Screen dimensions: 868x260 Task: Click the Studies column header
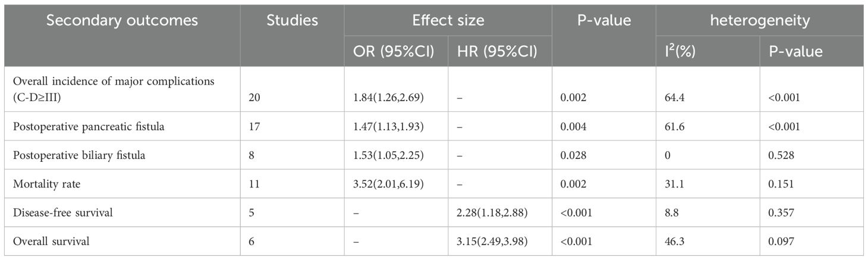[292, 20]
